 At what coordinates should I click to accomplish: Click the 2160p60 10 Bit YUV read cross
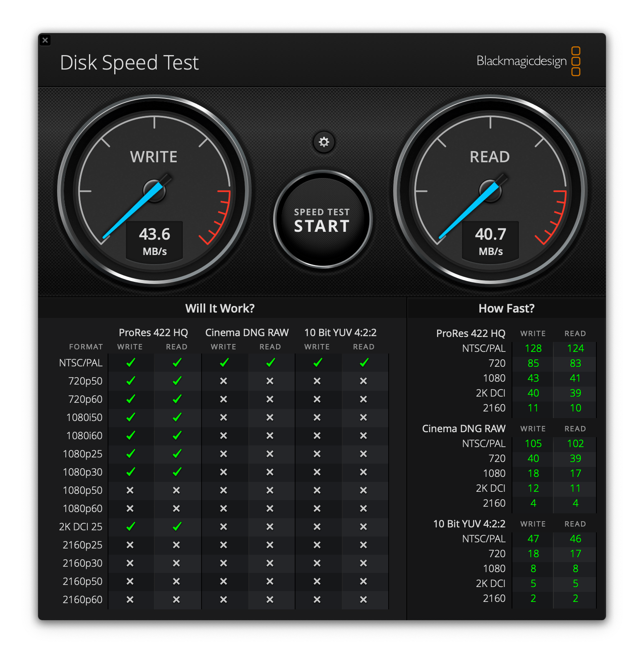[363, 599]
